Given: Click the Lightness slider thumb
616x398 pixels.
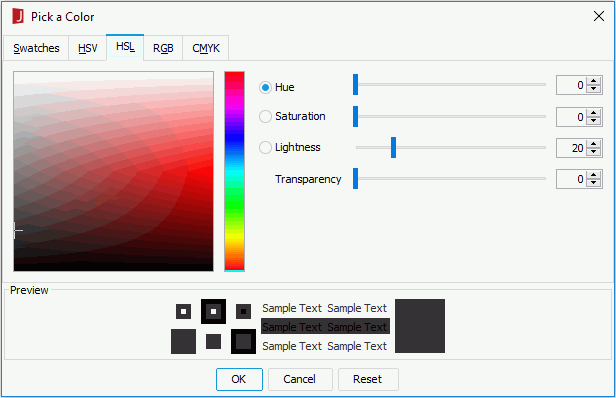Looking at the screenshot, I should 393,147.
